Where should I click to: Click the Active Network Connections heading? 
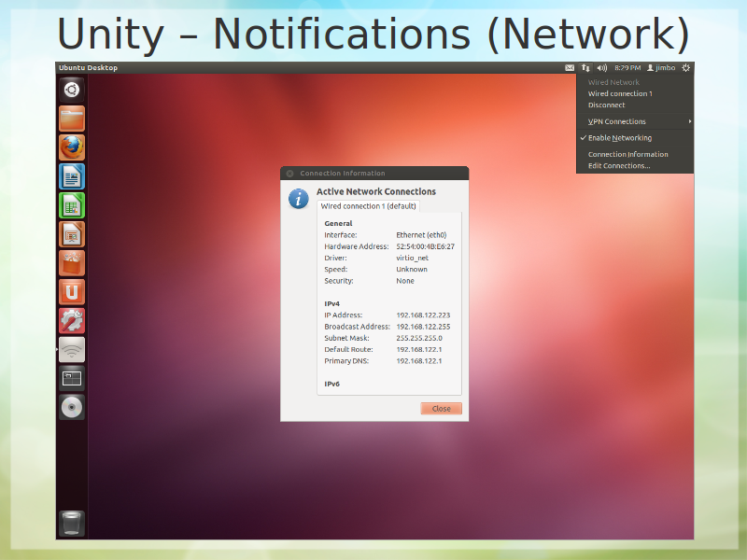(376, 191)
